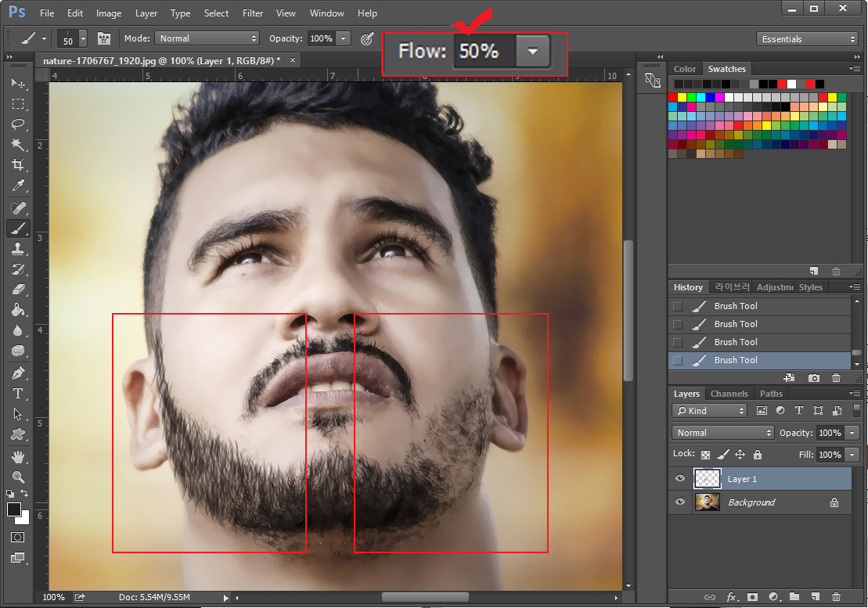Screen dimensions: 868x608
Task: Open the layer blend mode Normal dropdown
Action: click(x=723, y=433)
